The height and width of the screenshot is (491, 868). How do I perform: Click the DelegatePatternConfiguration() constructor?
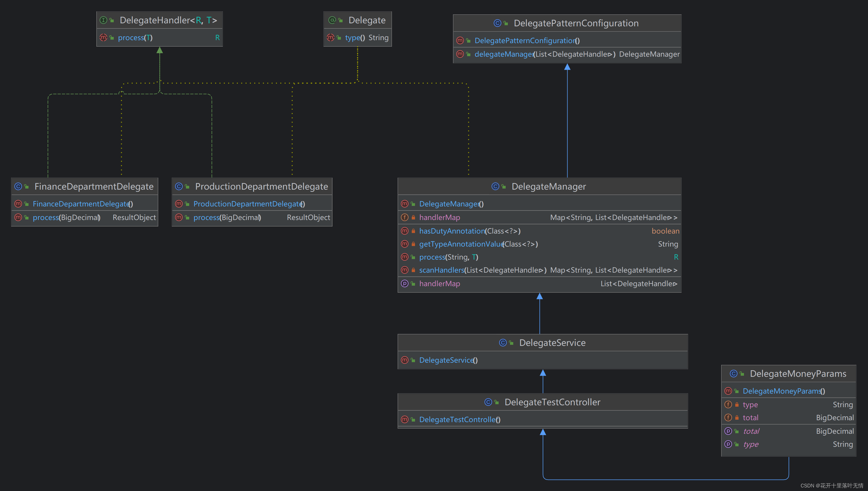527,40
